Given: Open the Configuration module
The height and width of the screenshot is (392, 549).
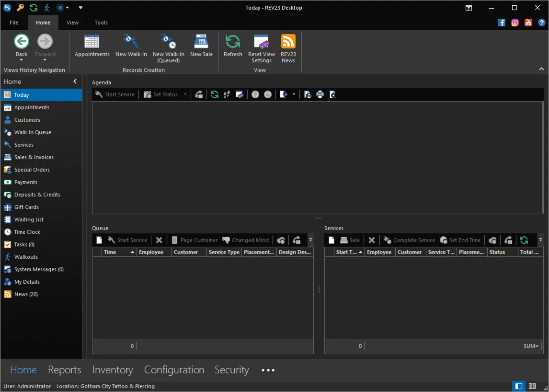Looking at the screenshot, I should pyautogui.click(x=174, y=370).
